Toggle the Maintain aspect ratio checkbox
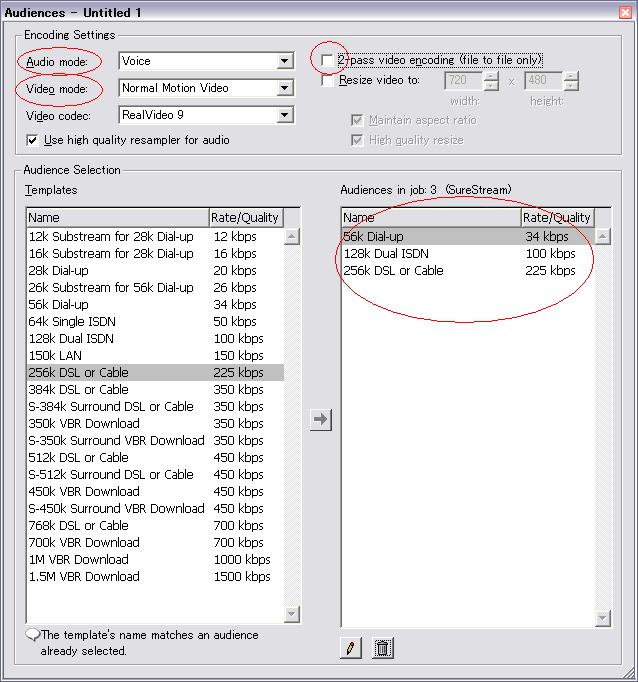This screenshot has height=682, width=638. tap(357, 120)
